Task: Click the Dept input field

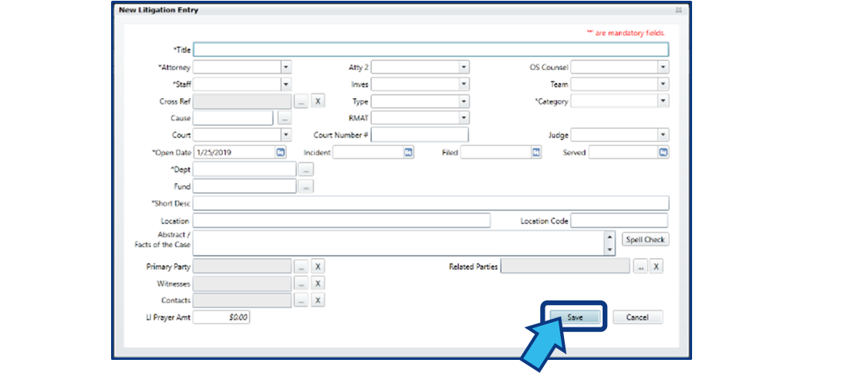Action: (x=245, y=169)
